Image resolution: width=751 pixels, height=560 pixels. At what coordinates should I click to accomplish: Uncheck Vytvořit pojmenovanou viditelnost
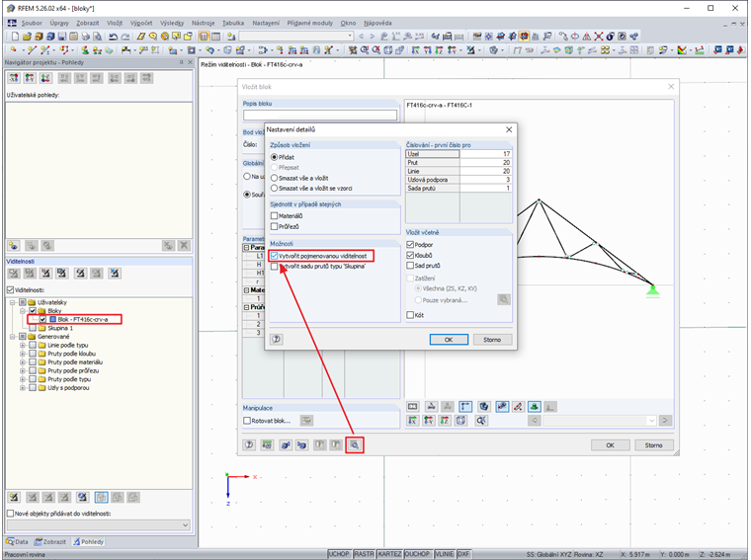click(x=275, y=256)
